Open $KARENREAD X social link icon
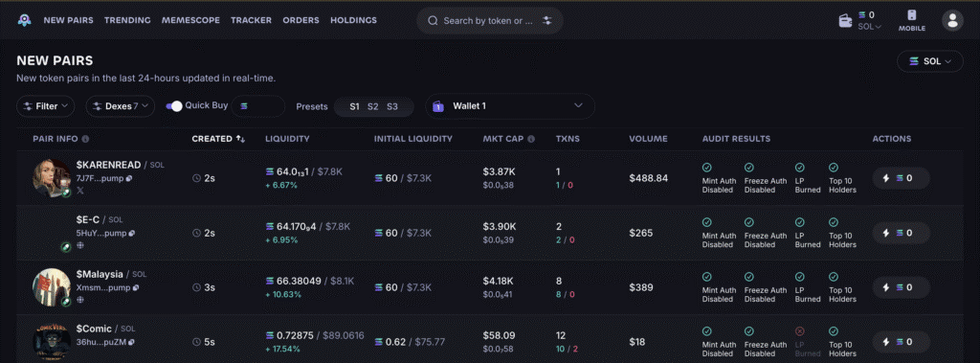The height and width of the screenshot is (363, 980). [80, 191]
